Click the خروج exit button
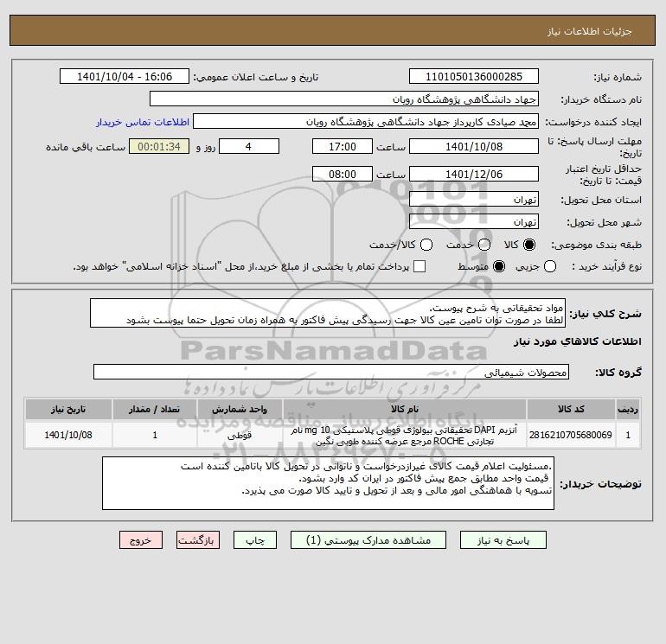The width and height of the screenshot is (666, 644). point(141,540)
